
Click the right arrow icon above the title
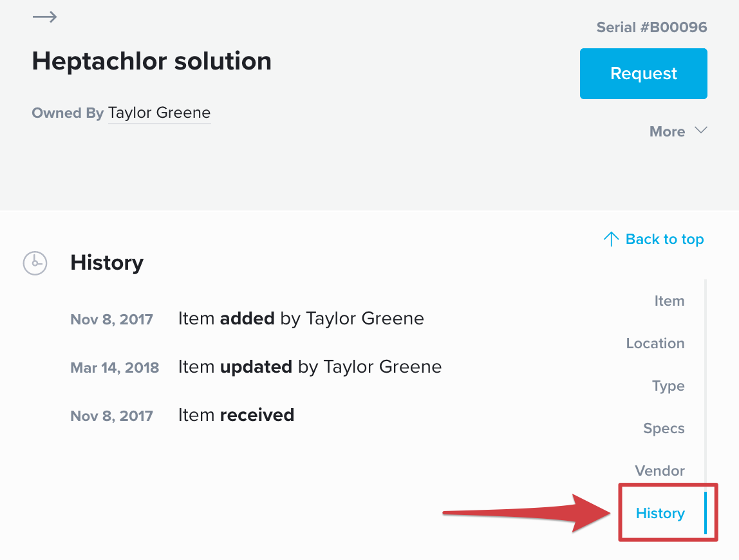click(x=45, y=17)
